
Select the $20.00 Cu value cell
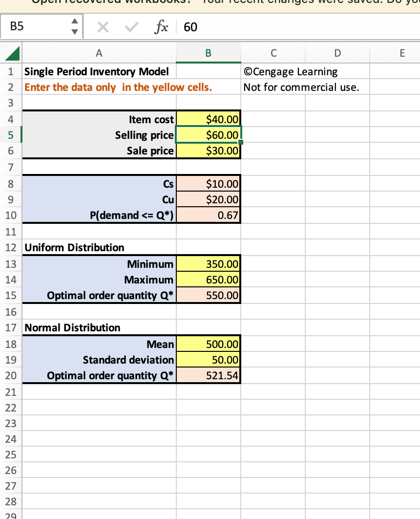tap(209, 199)
